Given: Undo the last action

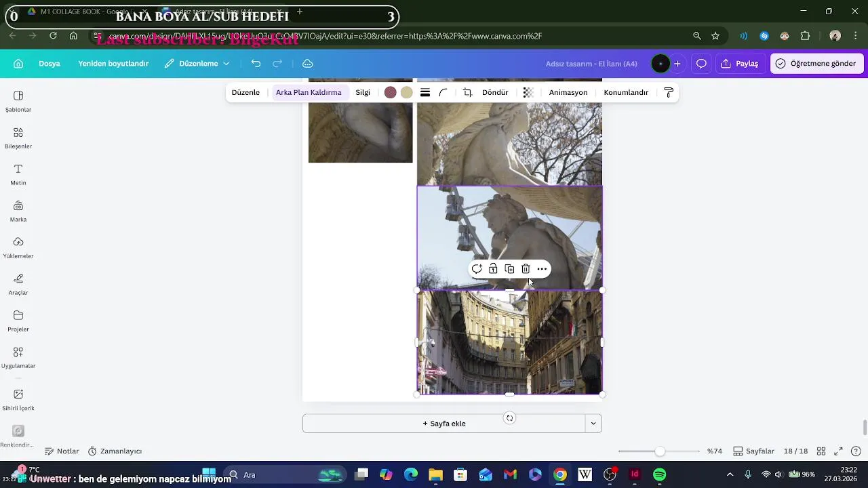Looking at the screenshot, I should [256, 64].
